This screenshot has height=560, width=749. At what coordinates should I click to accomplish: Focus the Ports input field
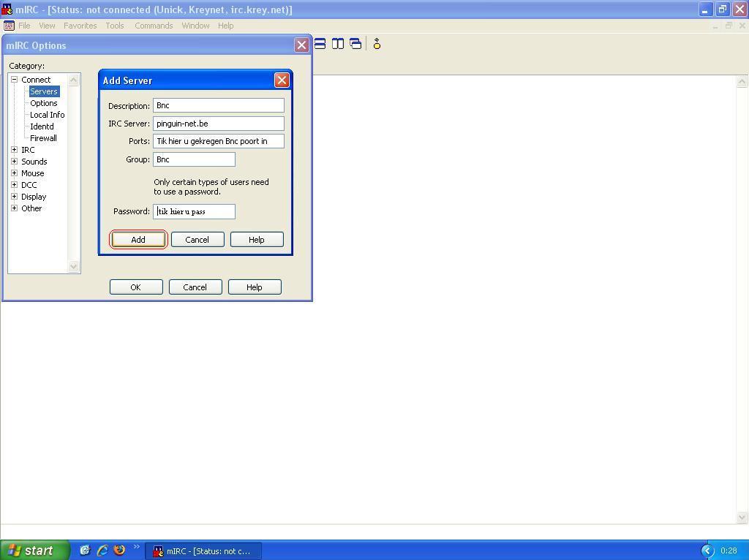(218, 141)
